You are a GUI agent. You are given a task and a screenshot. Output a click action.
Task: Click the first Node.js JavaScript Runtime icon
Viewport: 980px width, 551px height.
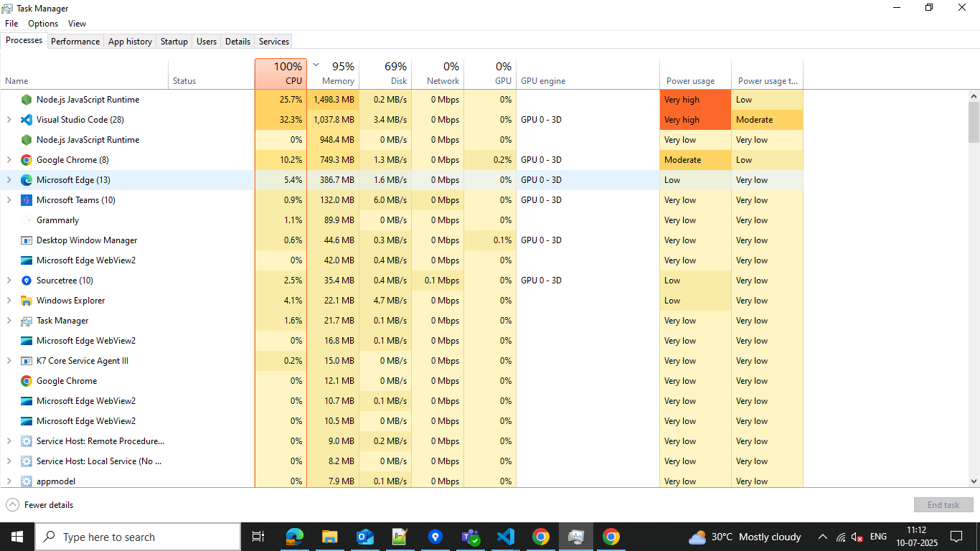click(x=27, y=100)
